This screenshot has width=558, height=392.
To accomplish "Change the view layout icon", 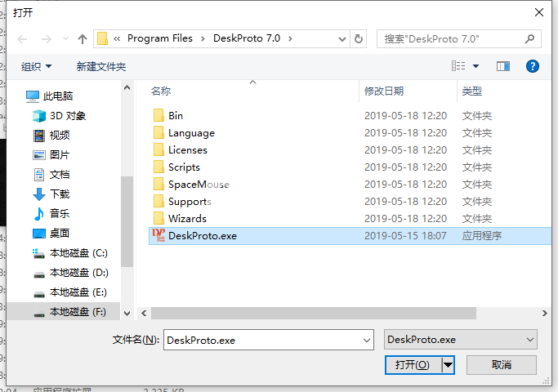I will pyautogui.click(x=458, y=66).
